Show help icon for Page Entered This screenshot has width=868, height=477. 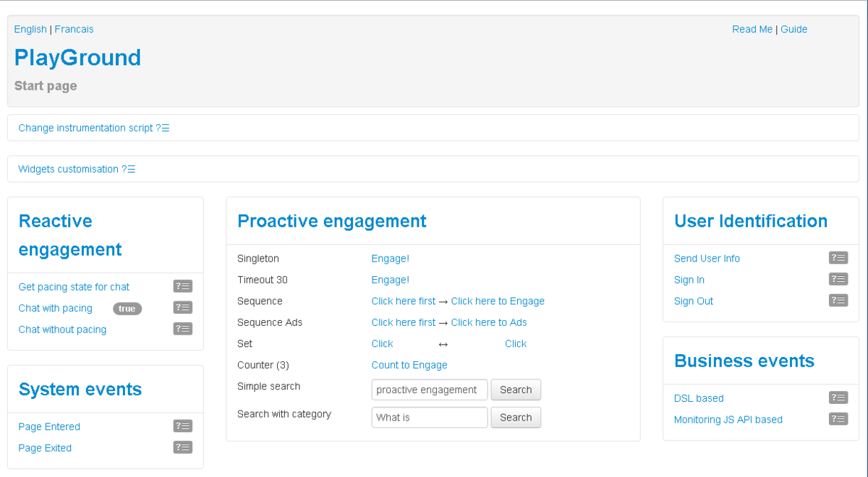point(183,426)
